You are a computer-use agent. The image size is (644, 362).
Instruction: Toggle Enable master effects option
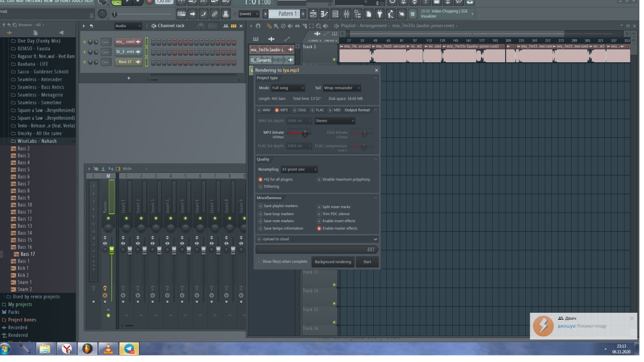[337, 228]
